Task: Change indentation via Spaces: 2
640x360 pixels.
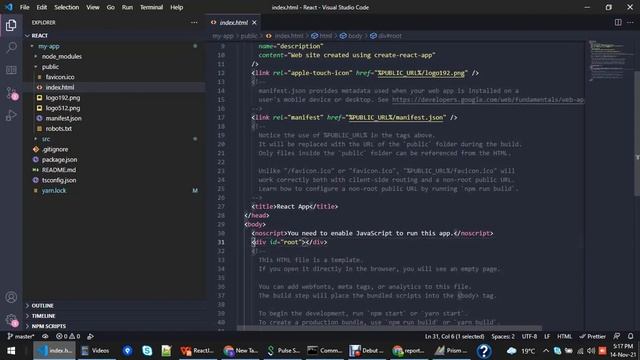Action: (x=503, y=336)
